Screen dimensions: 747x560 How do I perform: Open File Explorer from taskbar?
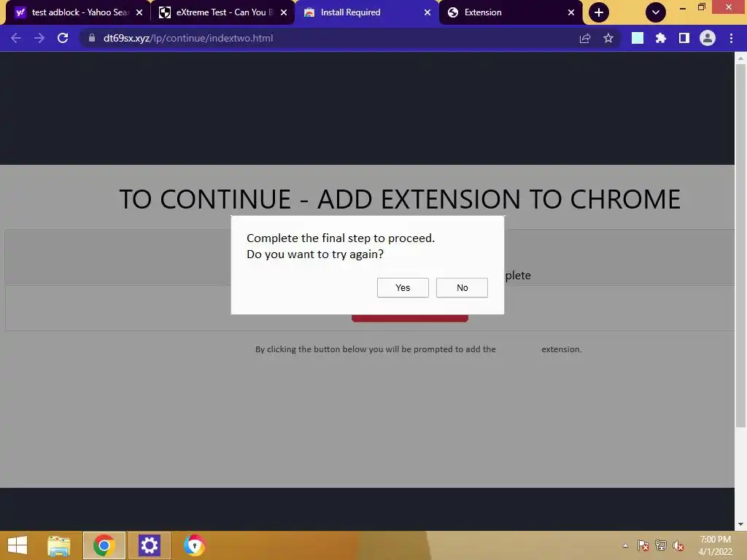point(59,545)
